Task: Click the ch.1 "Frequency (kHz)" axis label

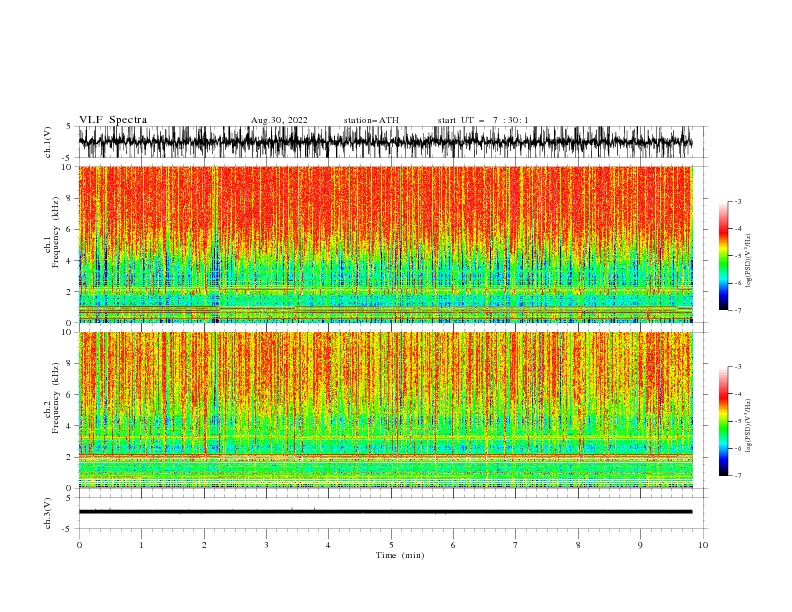Action: [x=55, y=232]
